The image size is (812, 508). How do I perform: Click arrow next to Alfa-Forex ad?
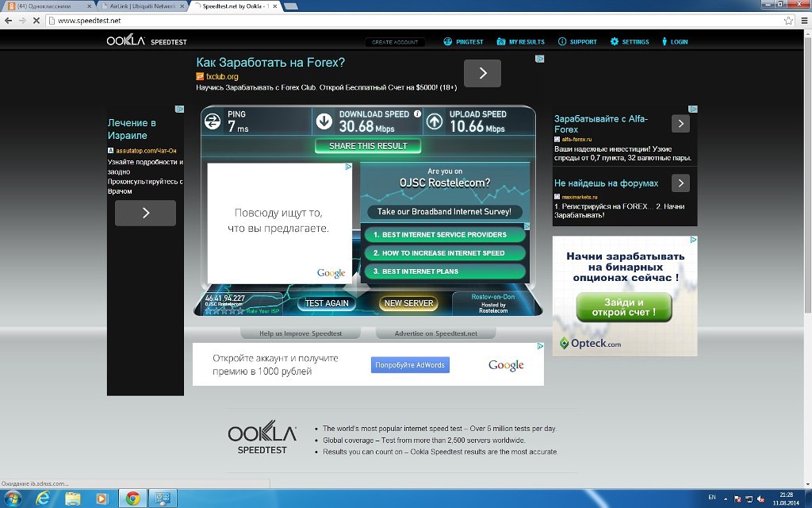(681, 123)
